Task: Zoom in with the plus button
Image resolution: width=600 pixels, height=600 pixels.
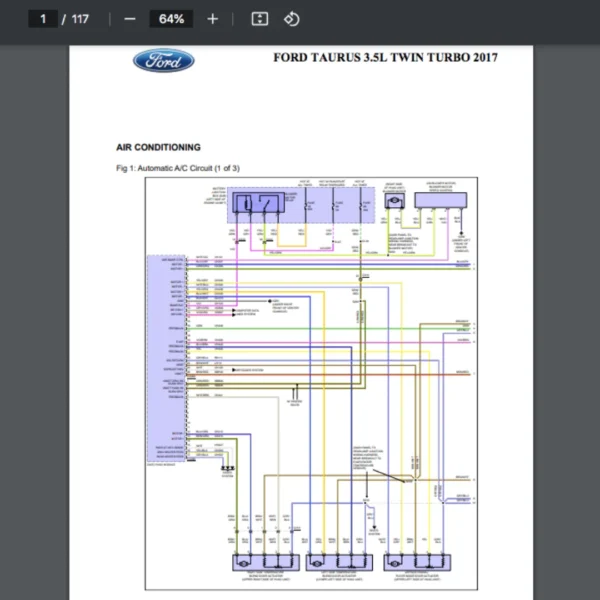Action: pos(212,19)
